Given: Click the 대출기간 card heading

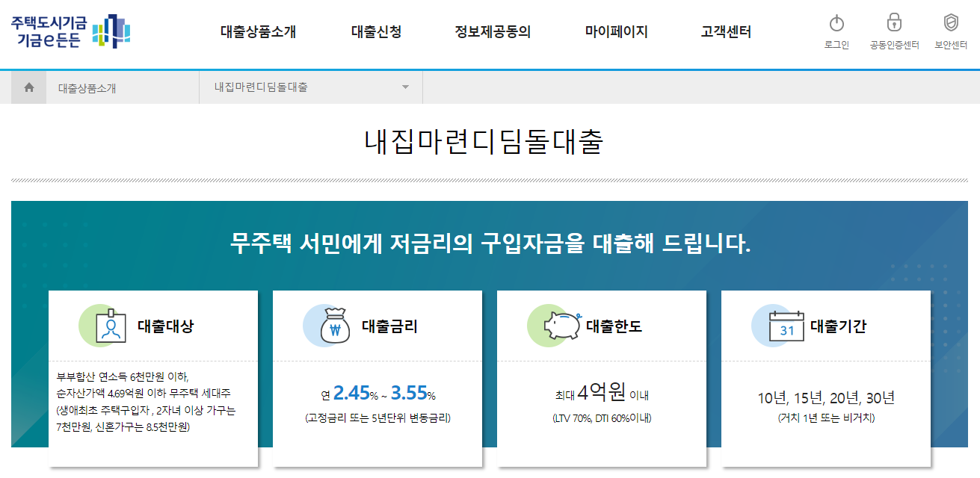Looking at the screenshot, I should coord(838,326).
